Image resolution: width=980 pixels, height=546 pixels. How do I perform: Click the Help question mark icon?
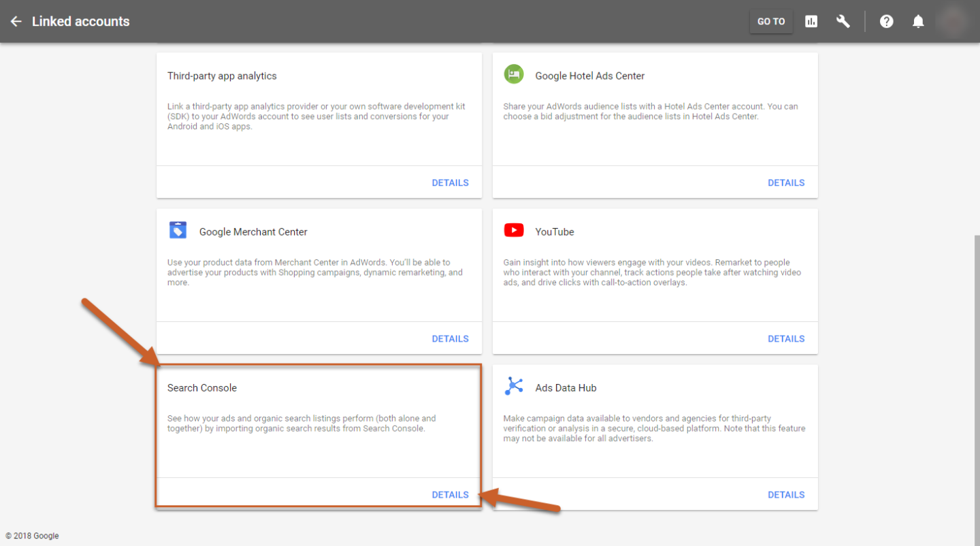[886, 21]
